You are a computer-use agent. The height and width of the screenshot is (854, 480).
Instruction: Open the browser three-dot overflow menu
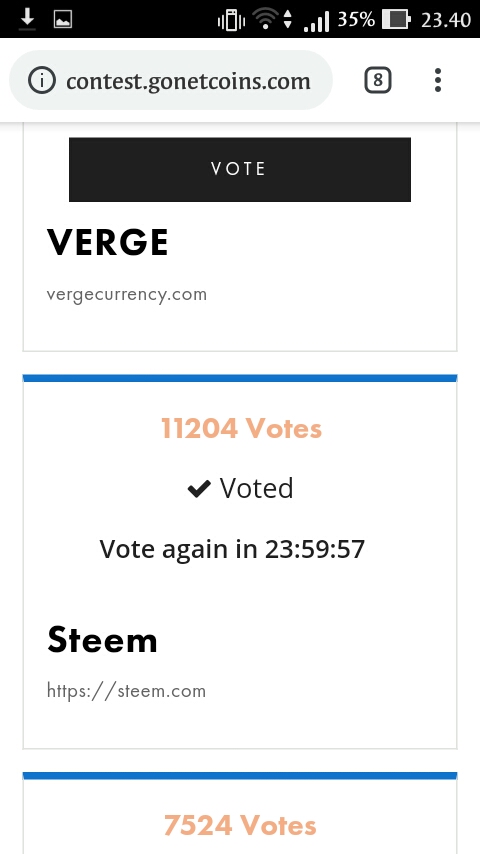tap(438, 81)
